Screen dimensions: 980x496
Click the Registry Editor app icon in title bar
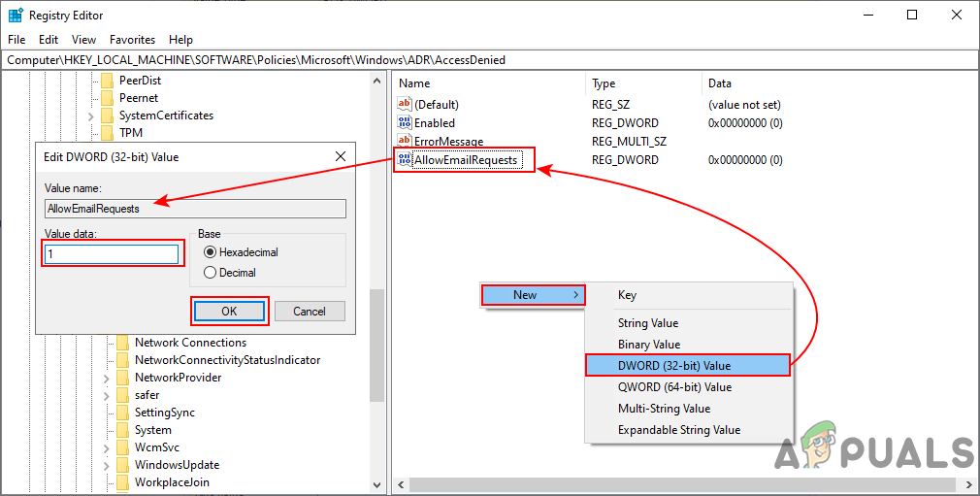click(x=15, y=15)
